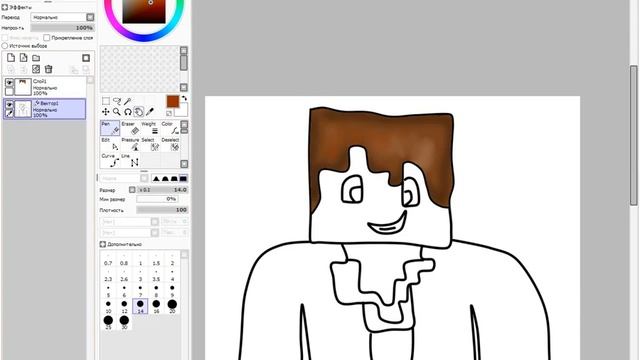
Task: Select the flat brush edge shape
Action: 183,178
